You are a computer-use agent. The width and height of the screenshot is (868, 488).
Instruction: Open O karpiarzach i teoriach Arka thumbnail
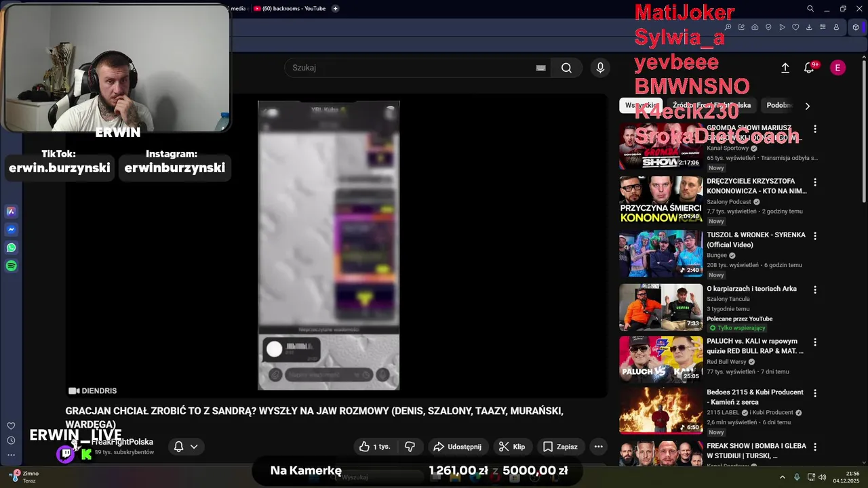661,307
